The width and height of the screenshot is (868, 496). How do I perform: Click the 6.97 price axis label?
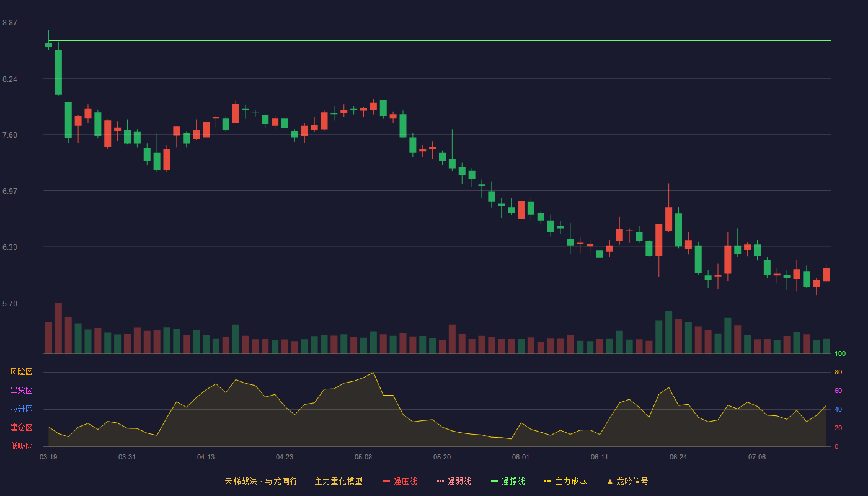tap(10, 192)
